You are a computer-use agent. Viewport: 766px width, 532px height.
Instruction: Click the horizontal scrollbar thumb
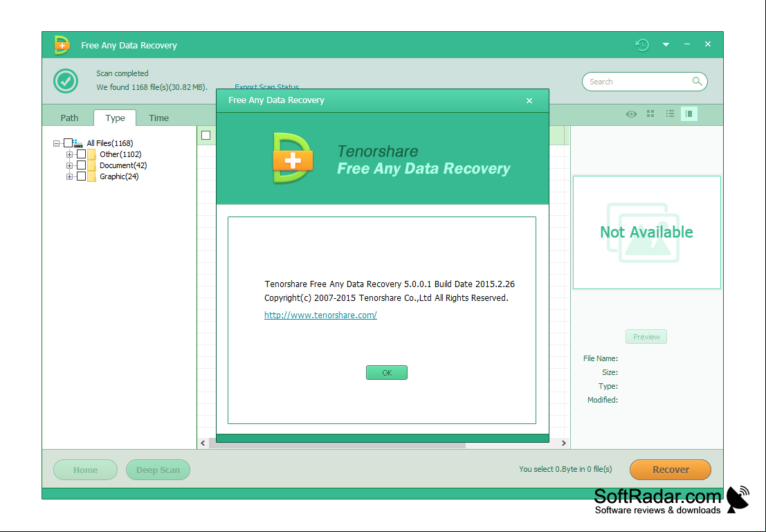point(337,445)
